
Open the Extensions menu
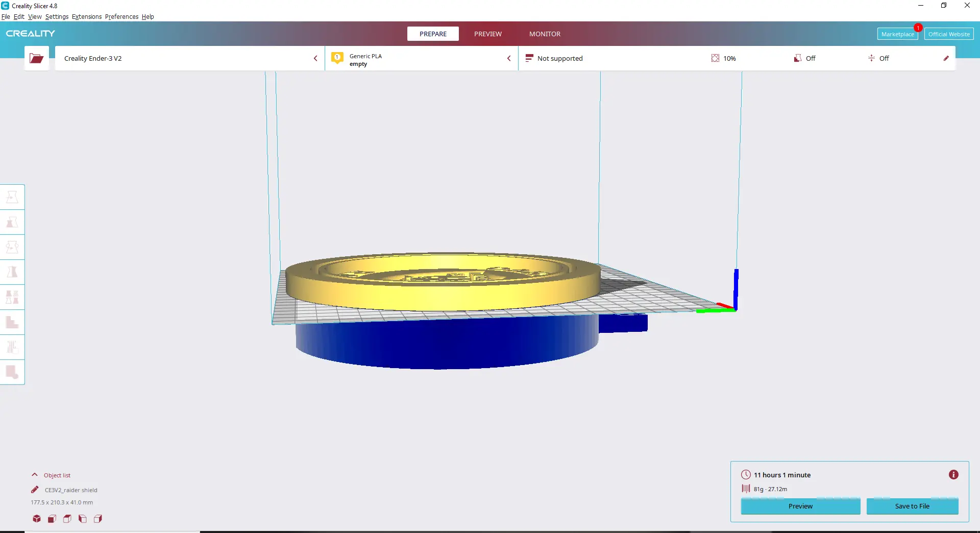[x=87, y=16]
